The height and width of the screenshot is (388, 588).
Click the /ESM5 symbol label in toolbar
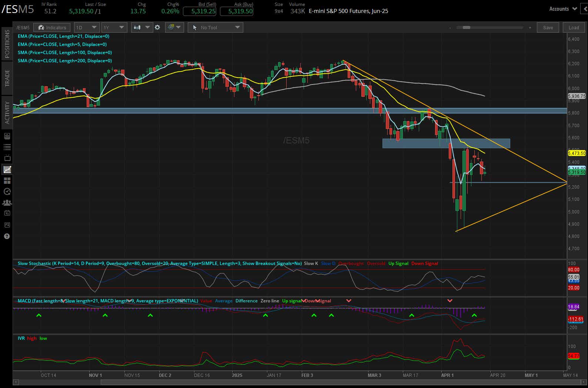23,27
